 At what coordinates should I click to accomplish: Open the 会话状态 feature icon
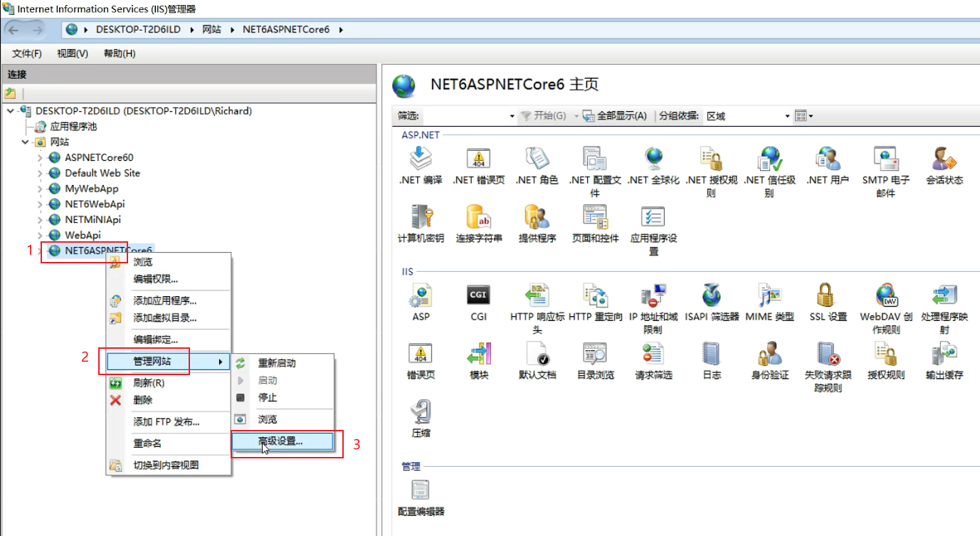pos(944,159)
